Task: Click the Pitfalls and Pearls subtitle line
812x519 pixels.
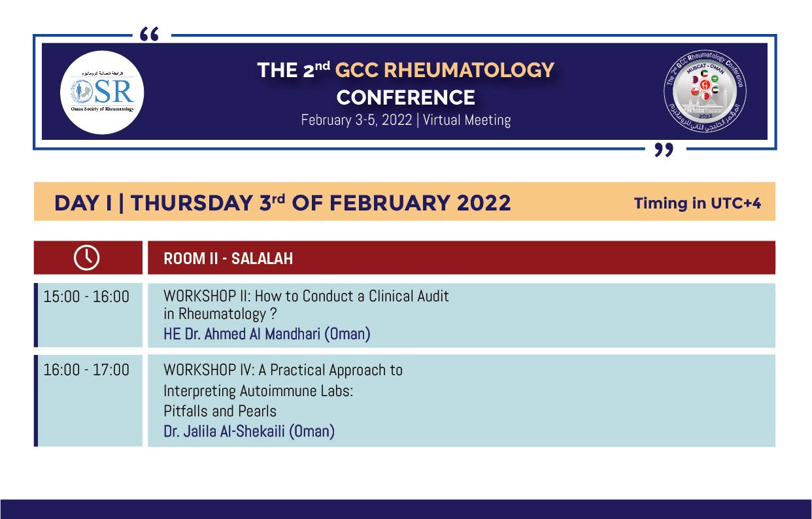Action: 220,411
